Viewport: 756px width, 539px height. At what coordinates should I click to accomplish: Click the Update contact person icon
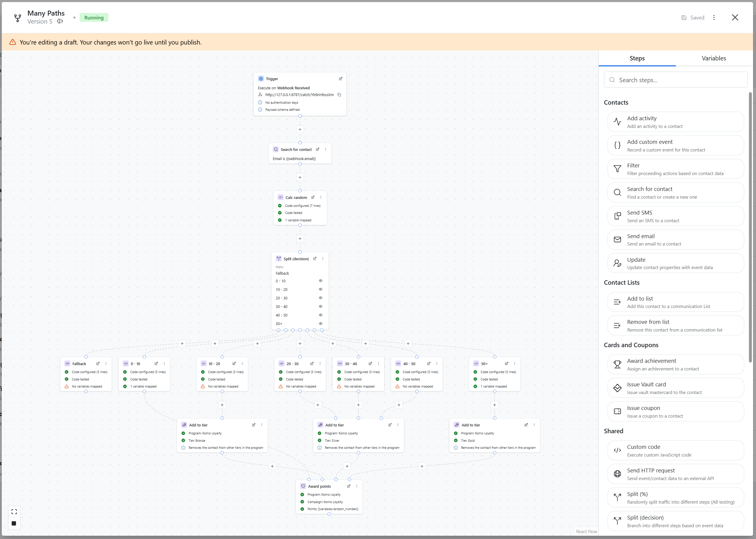(617, 263)
